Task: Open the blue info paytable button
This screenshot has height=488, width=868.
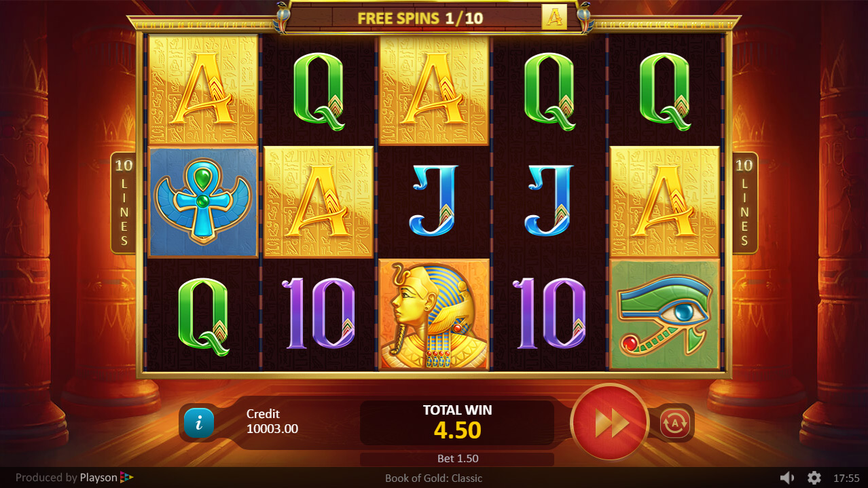Action: (x=199, y=423)
